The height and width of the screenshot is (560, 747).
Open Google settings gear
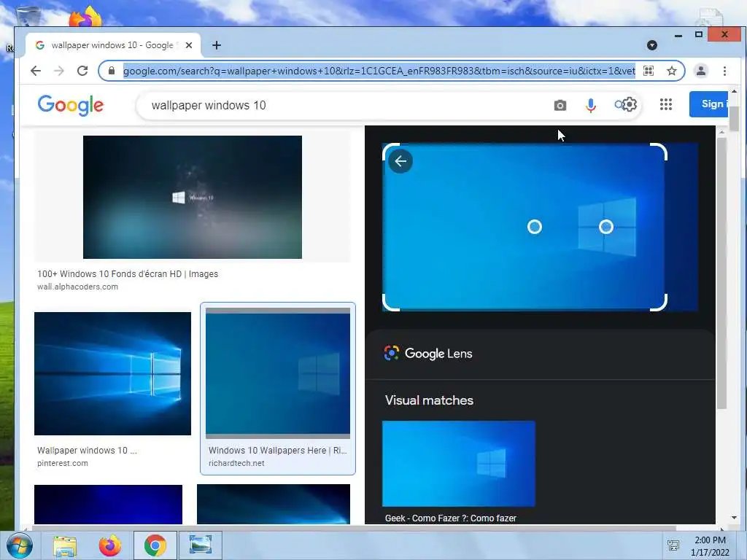pos(630,104)
